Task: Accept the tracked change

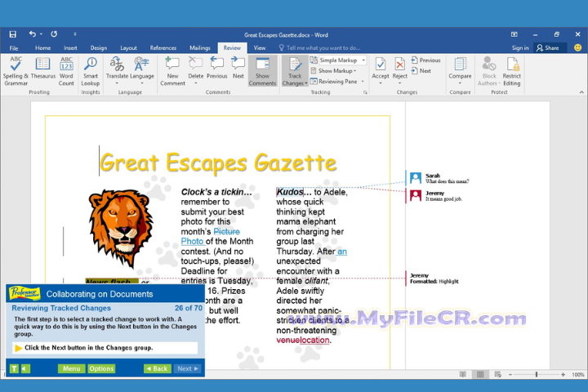Action: [x=381, y=71]
